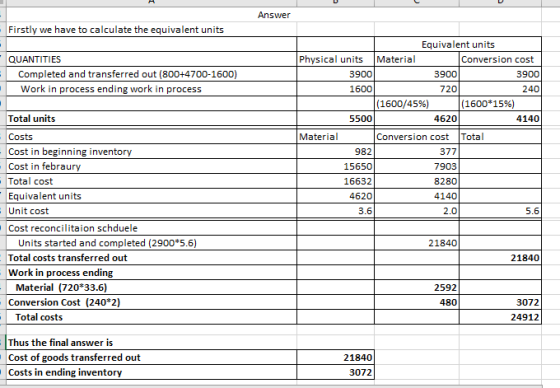Click 'Work in process ending work in process'
Image resolution: width=560 pixels, height=388 pixels.
[151, 89]
